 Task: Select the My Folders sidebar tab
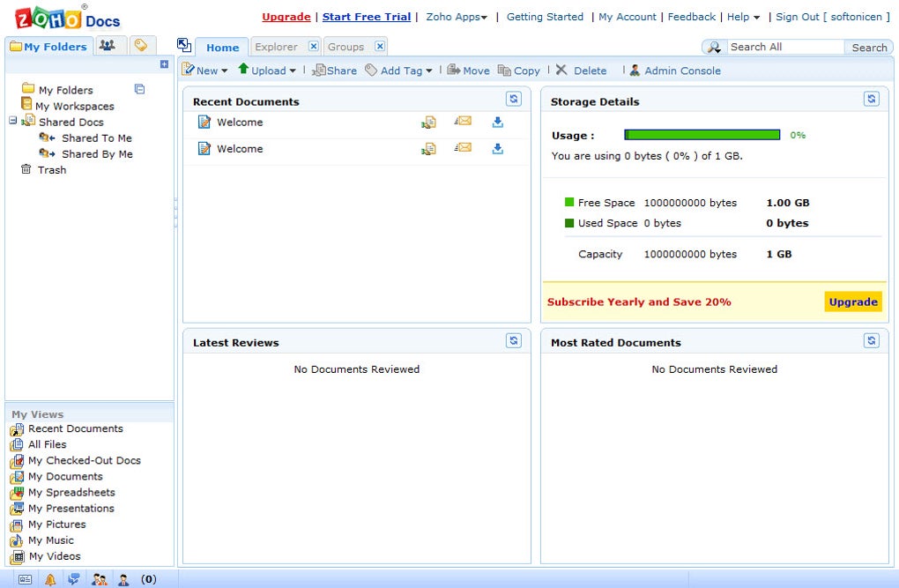coord(48,47)
